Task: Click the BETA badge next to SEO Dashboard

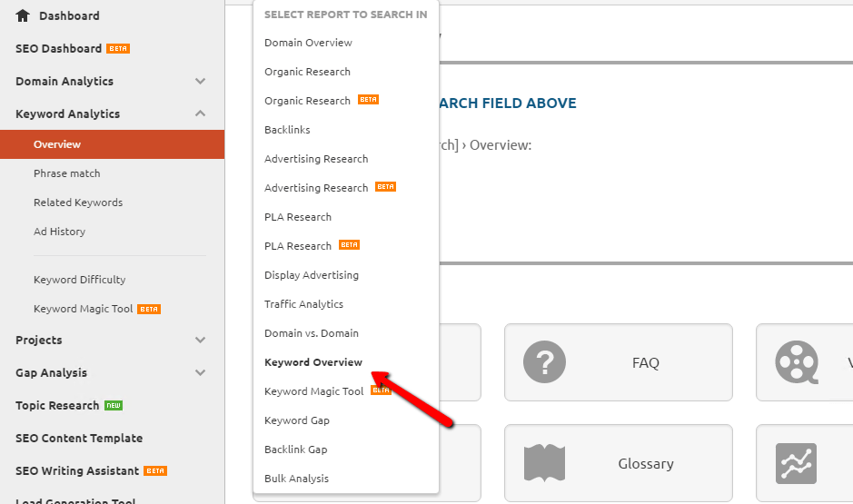Action: (x=118, y=48)
